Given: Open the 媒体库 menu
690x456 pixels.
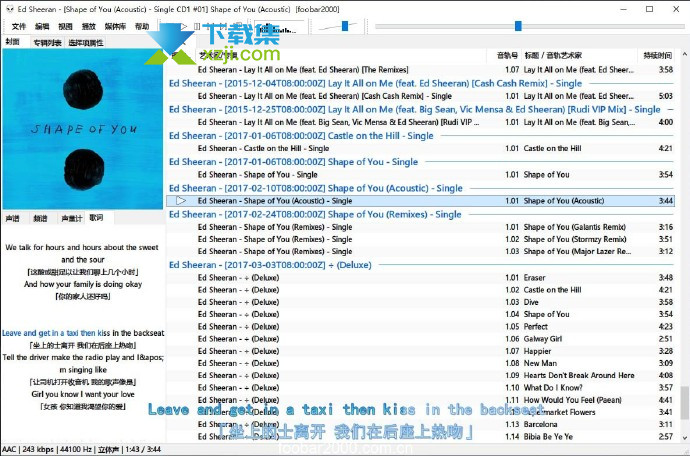Looking at the screenshot, I should pos(115,26).
